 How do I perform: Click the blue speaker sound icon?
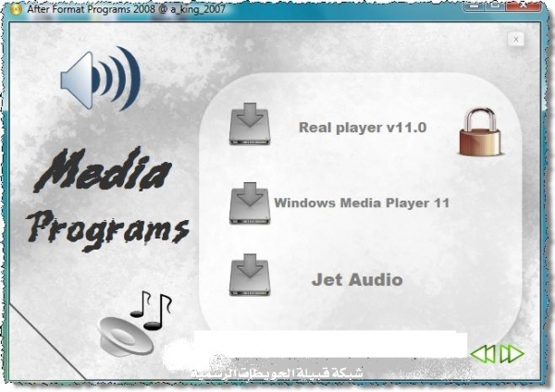[x=101, y=79]
